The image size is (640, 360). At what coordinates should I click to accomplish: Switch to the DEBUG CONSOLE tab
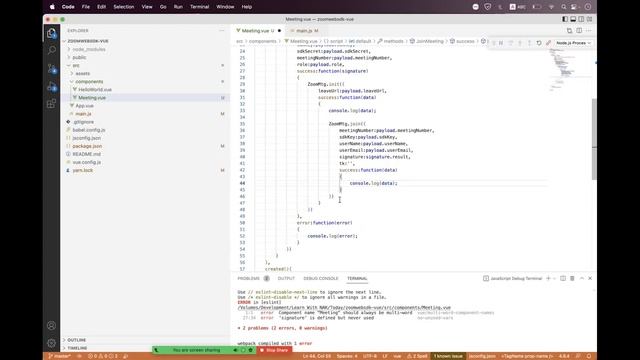point(321,278)
